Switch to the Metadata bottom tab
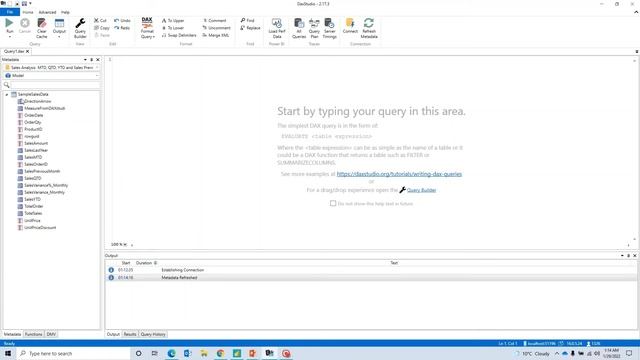This screenshot has width=640, height=360. (x=12, y=334)
